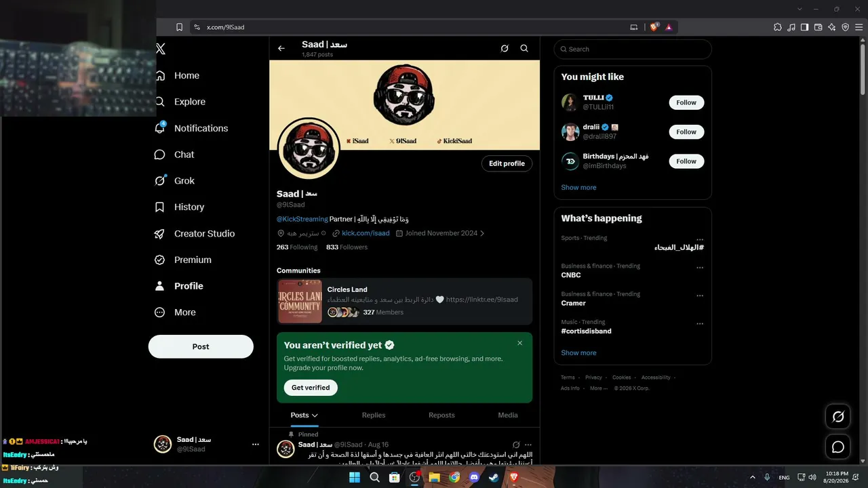This screenshot has width=868, height=488.
Task: Click the Brave Rewards triangle icon
Action: [x=669, y=27]
